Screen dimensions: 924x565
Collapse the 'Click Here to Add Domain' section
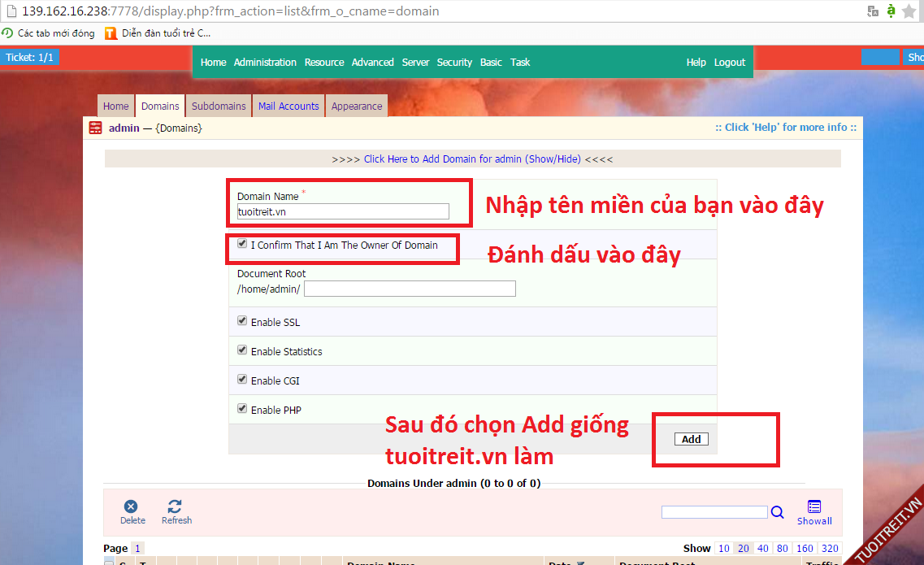pos(472,159)
